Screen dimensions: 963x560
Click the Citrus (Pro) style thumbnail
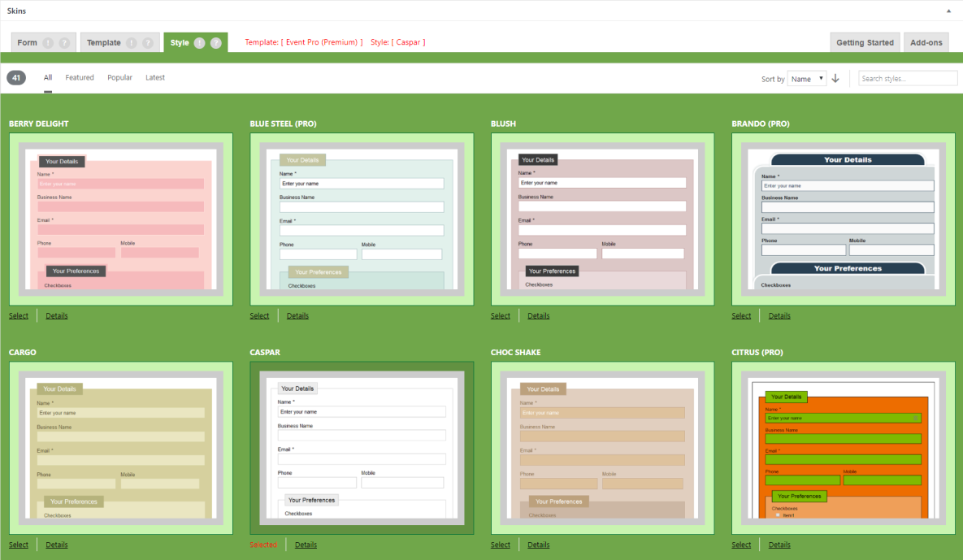(x=843, y=448)
